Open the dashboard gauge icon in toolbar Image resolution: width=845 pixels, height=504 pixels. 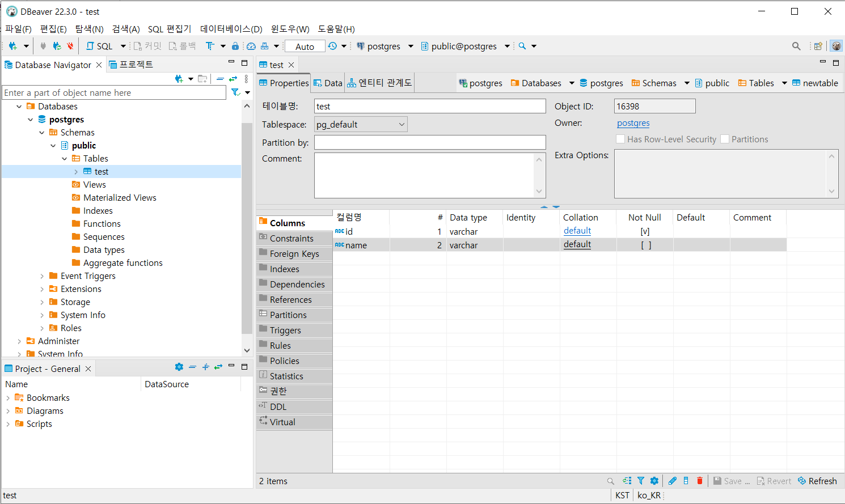coord(251,46)
